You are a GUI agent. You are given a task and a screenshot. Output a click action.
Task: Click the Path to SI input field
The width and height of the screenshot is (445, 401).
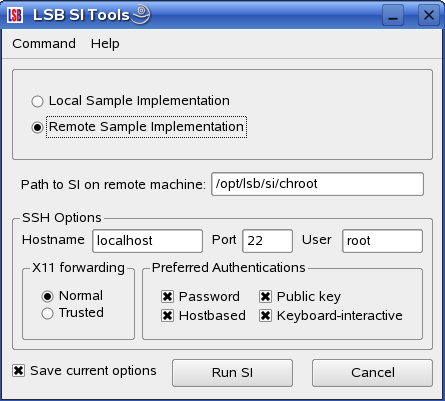(317, 184)
